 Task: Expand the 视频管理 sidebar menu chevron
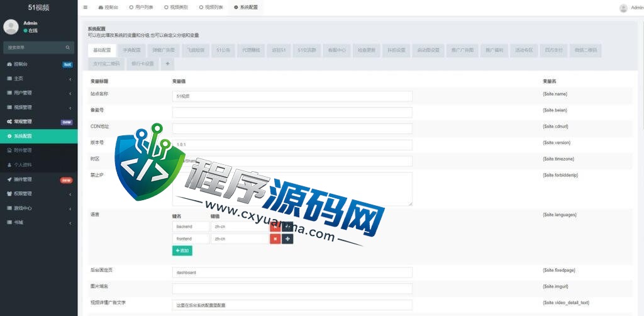(x=70, y=108)
